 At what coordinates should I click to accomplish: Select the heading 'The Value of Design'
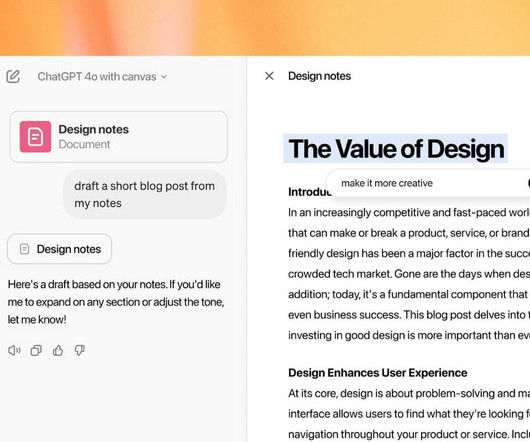[396, 149]
